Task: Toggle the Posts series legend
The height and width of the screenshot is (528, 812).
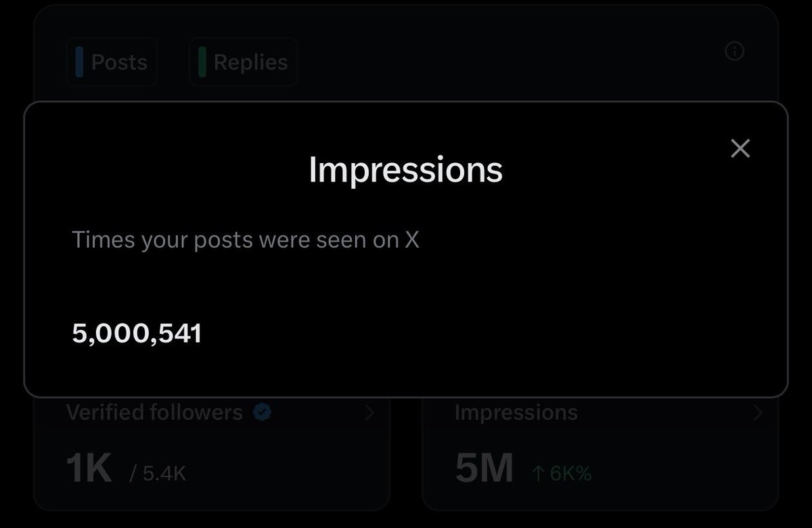Action: pyautogui.click(x=112, y=62)
